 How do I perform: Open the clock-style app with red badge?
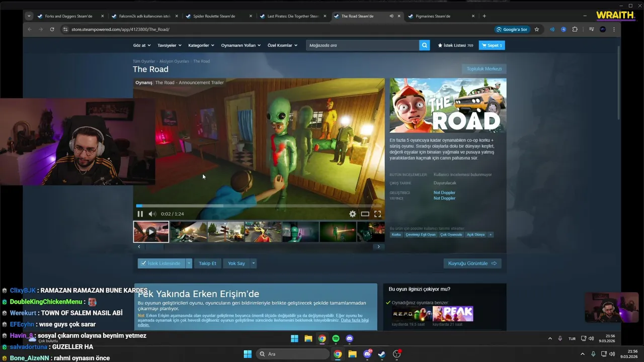(397, 354)
